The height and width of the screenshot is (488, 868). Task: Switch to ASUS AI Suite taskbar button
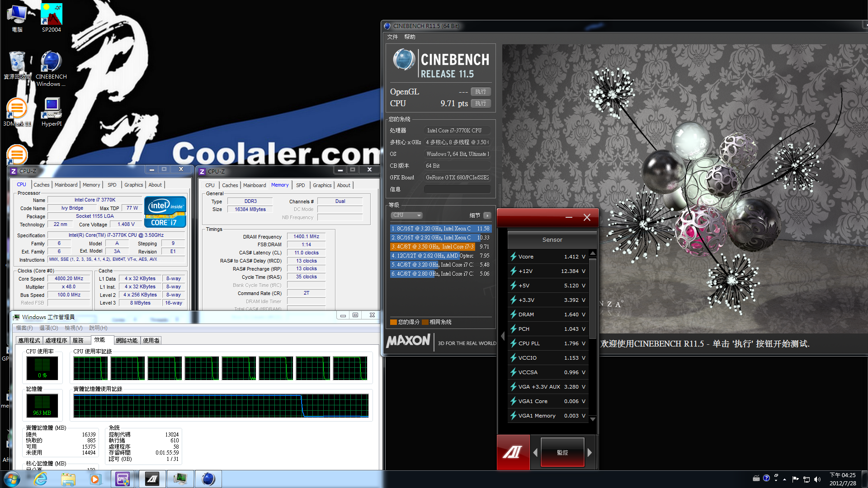click(152, 479)
